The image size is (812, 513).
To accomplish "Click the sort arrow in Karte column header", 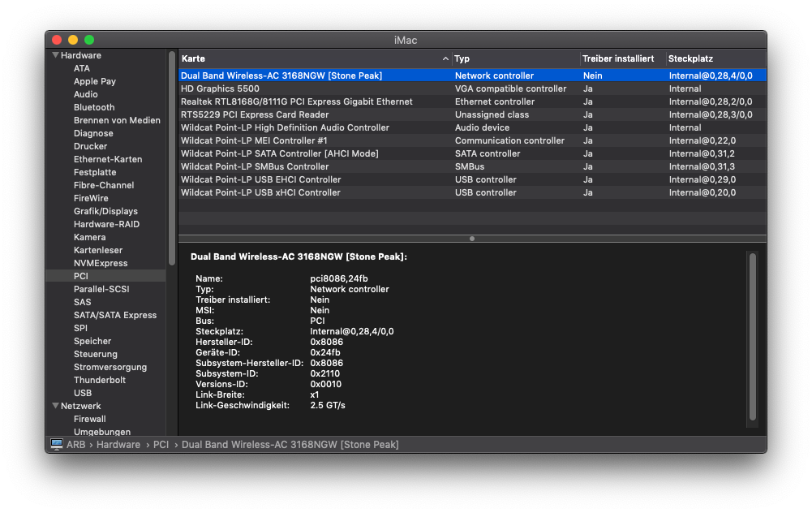I will (x=445, y=59).
